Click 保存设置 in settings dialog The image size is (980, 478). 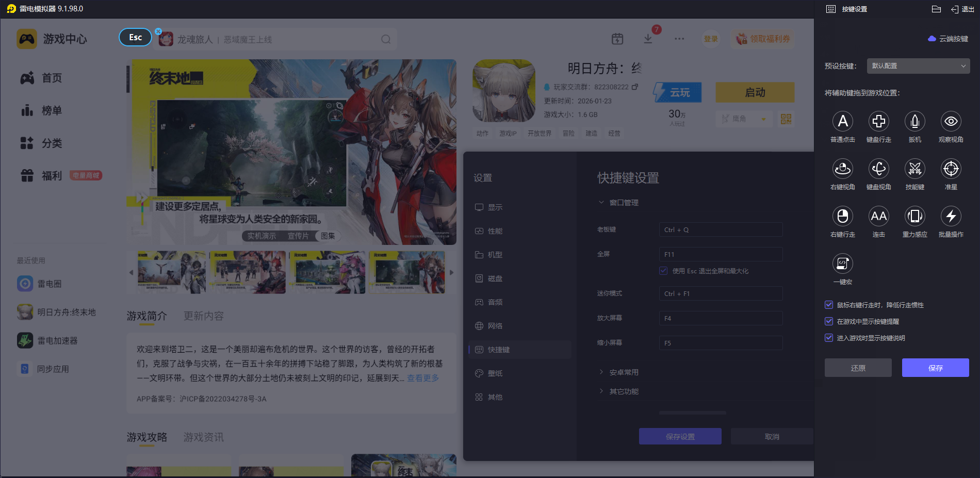tap(680, 436)
